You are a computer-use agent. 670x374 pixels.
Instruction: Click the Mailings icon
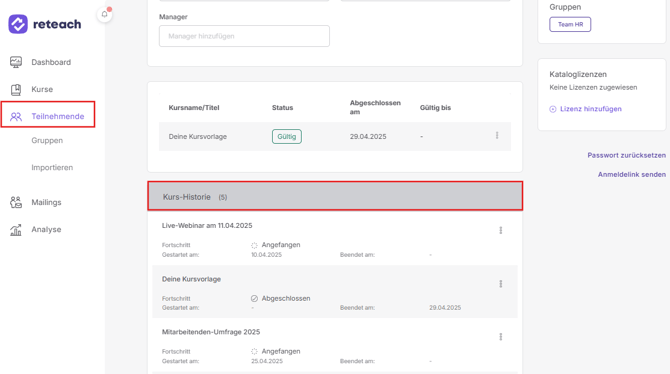16,202
